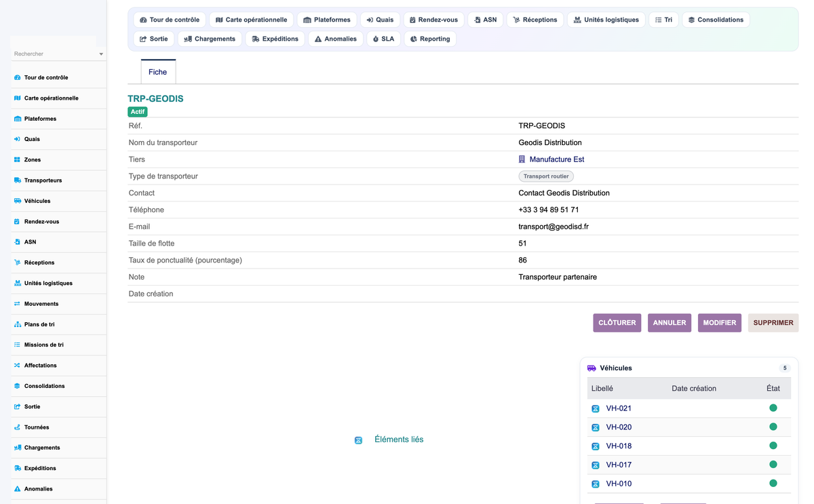814x504 pixels.
Task: Click the MODIFIER button
Action: [x=720, y=323]
